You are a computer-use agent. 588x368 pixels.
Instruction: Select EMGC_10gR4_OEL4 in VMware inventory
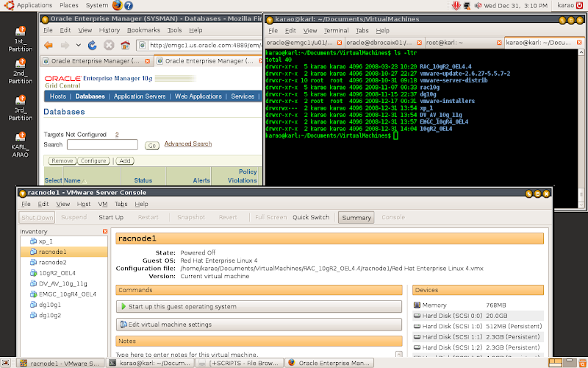67,294
